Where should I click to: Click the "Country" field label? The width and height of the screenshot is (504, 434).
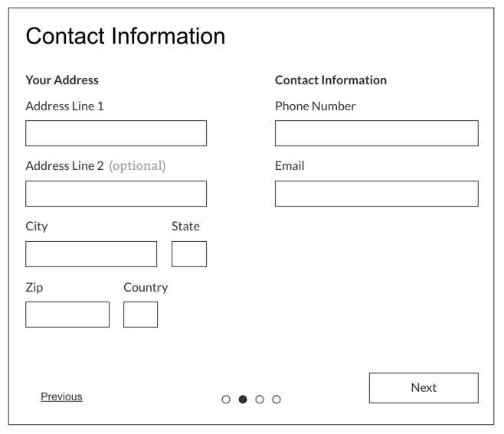pos(146,287)
